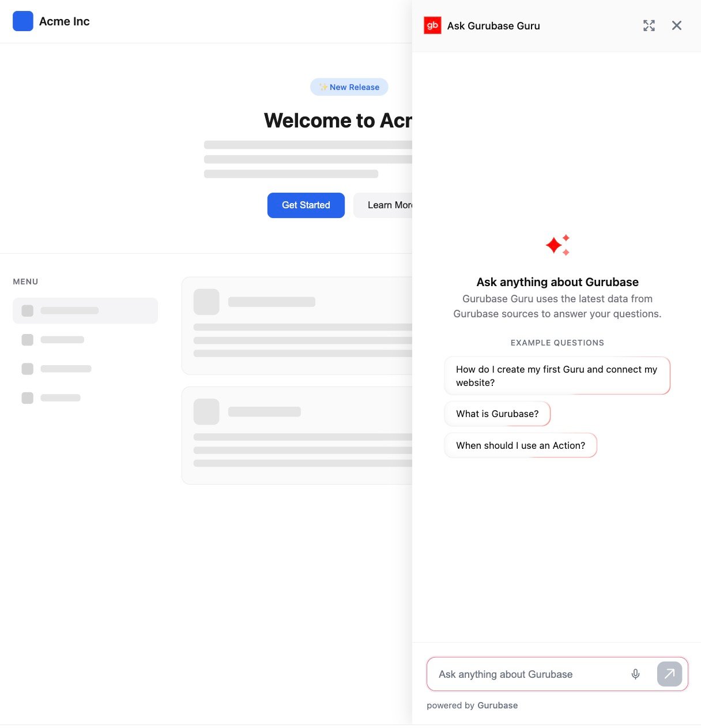Click the MENU sidebar heading
The image size is (701, 728).
25,282
